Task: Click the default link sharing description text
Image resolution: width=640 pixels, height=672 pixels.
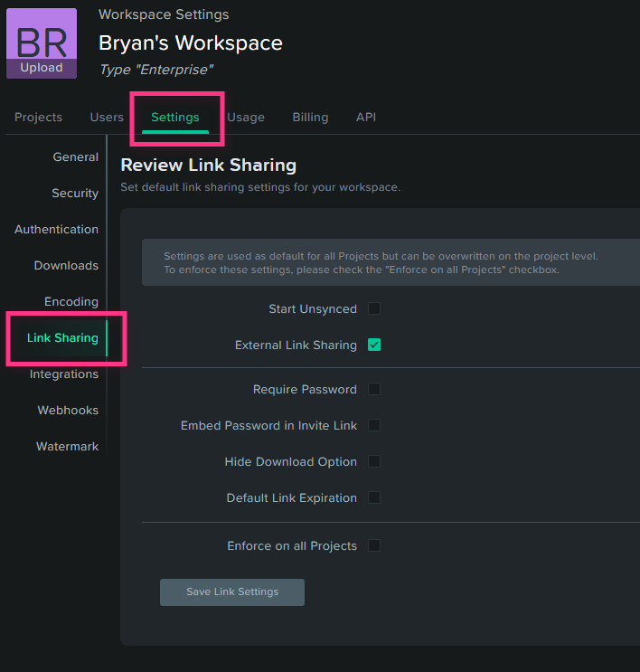Action: point(260,187)
